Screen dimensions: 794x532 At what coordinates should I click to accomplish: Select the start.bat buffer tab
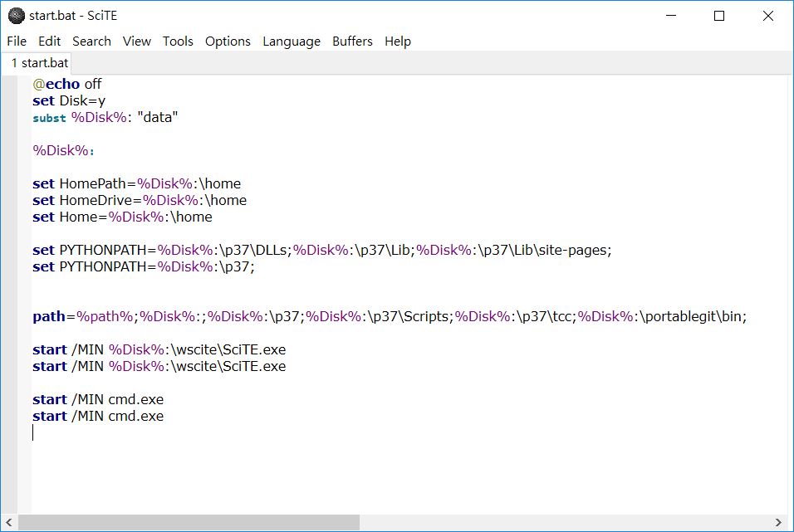coord(39,63)
